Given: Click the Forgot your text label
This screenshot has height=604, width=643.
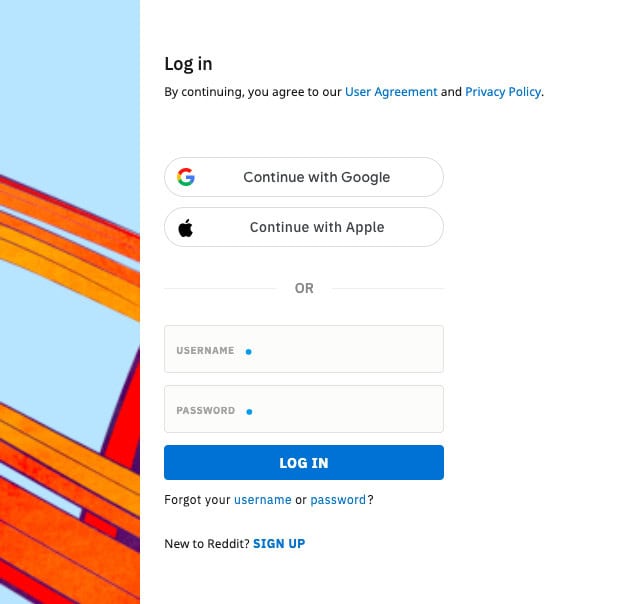Looking at the screenshot, I should pos(197,500).
